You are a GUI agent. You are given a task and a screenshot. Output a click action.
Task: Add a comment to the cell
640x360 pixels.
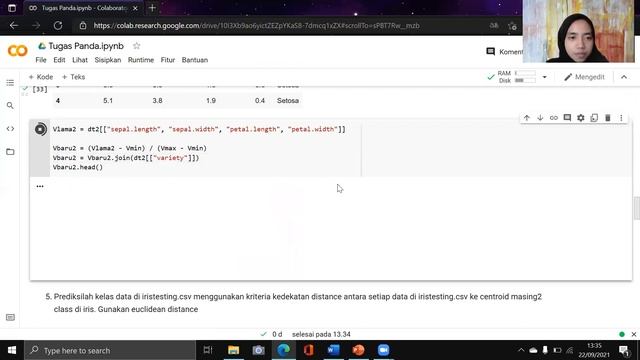coord(567,118)
